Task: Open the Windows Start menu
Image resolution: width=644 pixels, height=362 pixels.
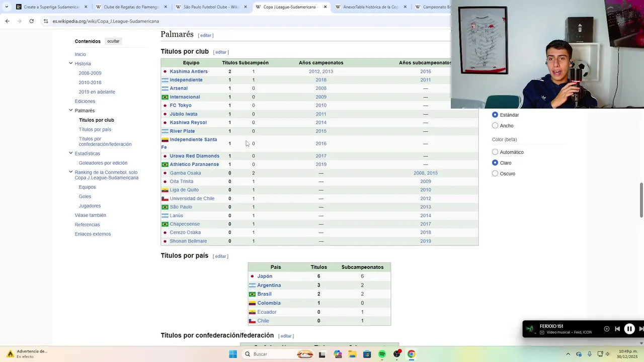Action: click(232, 354)
